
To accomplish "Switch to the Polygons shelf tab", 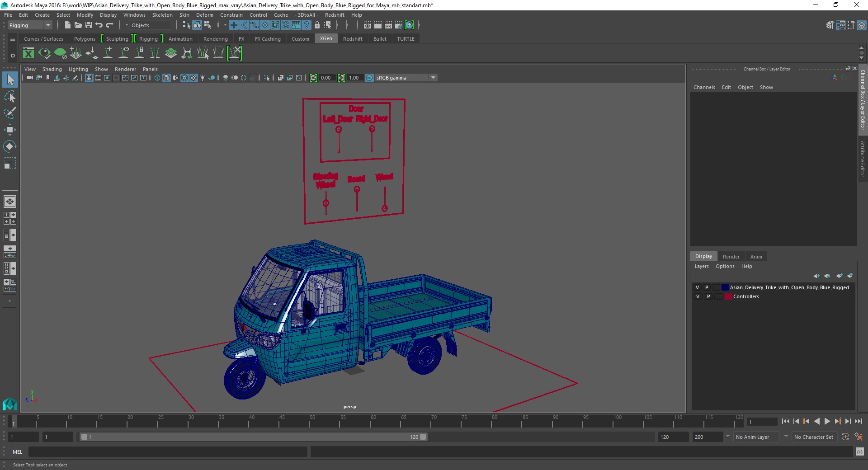I will click(85, 39).
